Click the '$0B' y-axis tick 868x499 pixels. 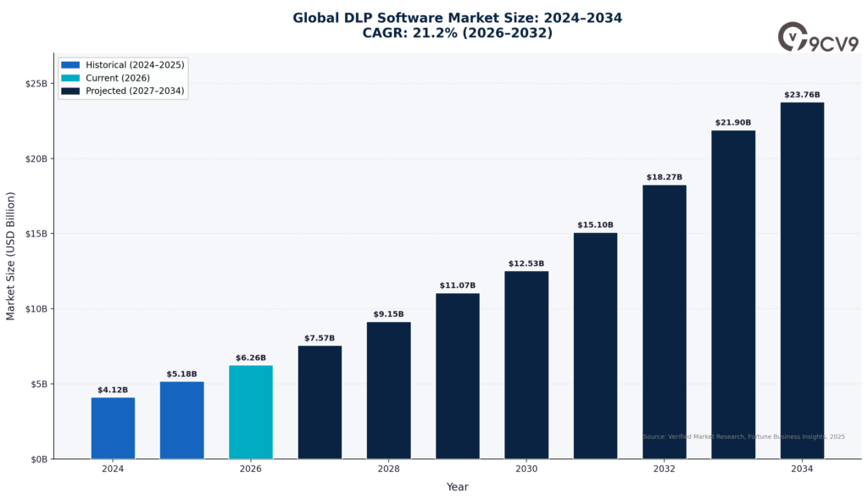tap(39, 459)
